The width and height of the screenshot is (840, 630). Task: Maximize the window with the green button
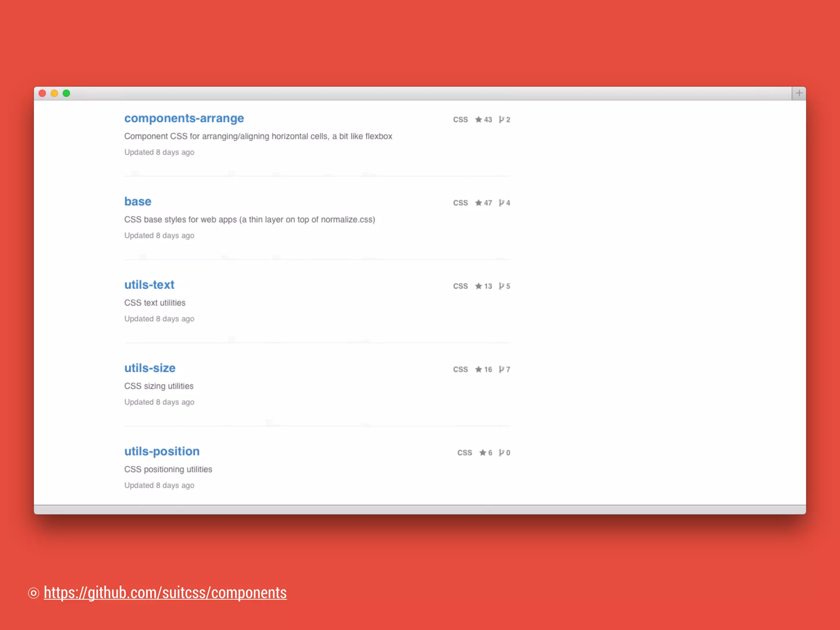66,94
